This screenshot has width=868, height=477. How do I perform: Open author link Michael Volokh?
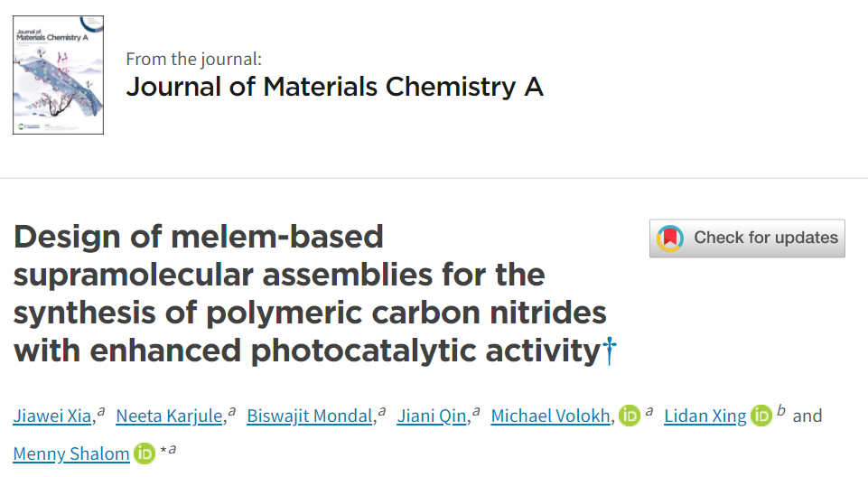[551, 416]
